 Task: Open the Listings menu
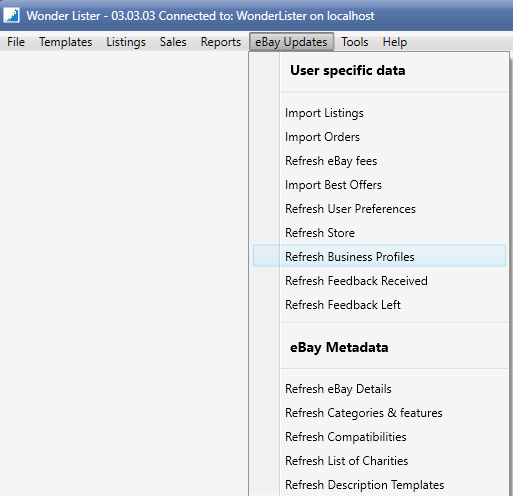[126, 42]
